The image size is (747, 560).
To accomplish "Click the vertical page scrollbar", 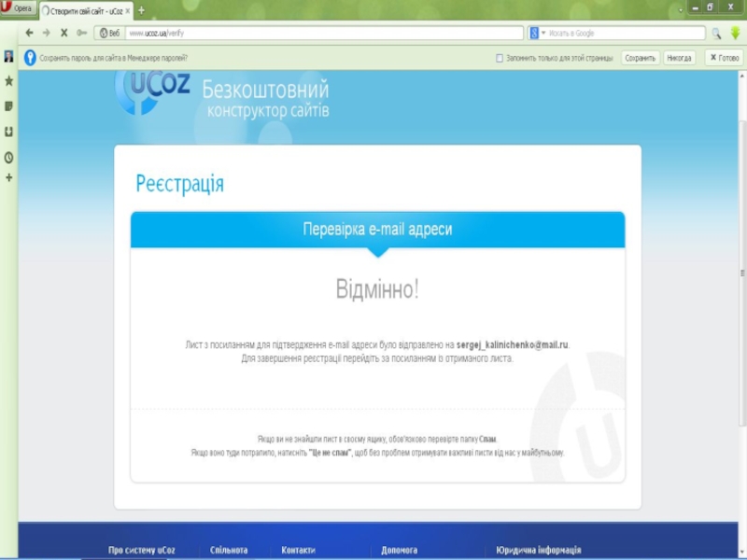I will [x=742, y=273].
